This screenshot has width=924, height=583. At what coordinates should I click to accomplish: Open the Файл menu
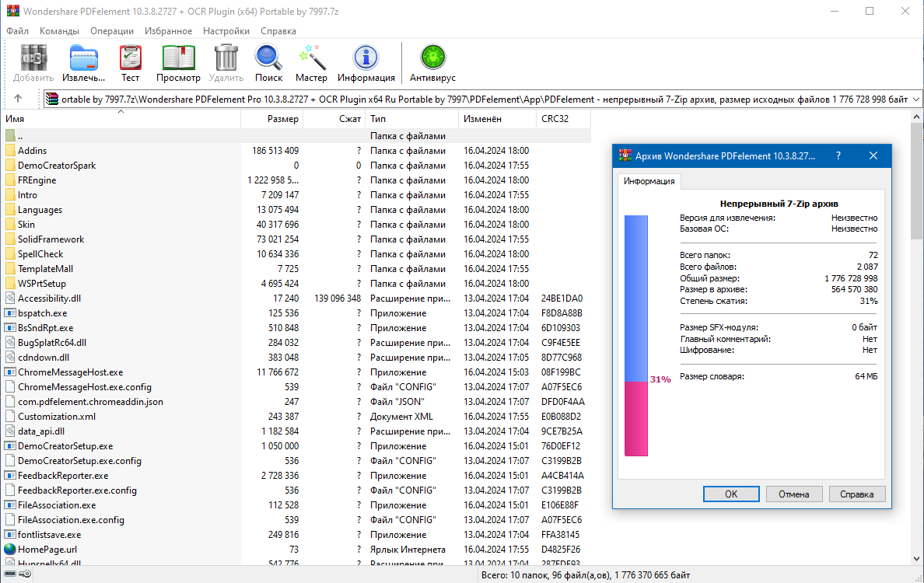click(x=17, y=31)
